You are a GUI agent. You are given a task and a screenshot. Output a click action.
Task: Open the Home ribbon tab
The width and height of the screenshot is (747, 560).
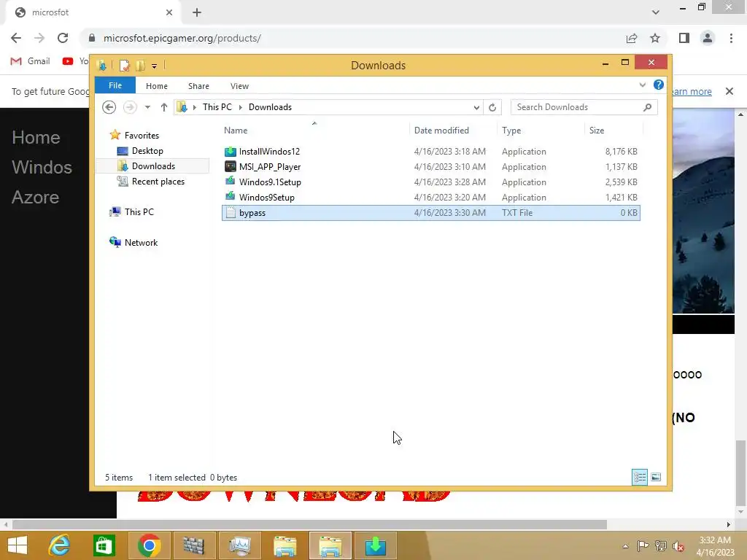tap(157, 86)
